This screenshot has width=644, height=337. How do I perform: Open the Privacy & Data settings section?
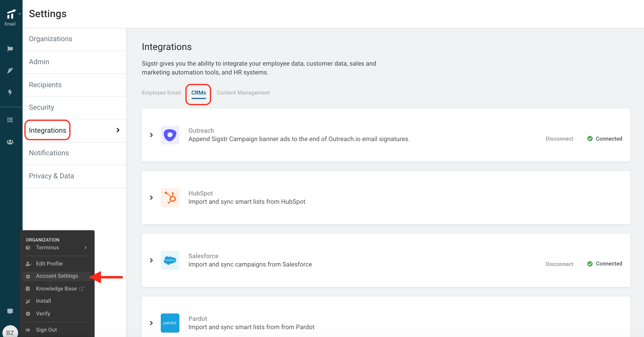[74, 176]
